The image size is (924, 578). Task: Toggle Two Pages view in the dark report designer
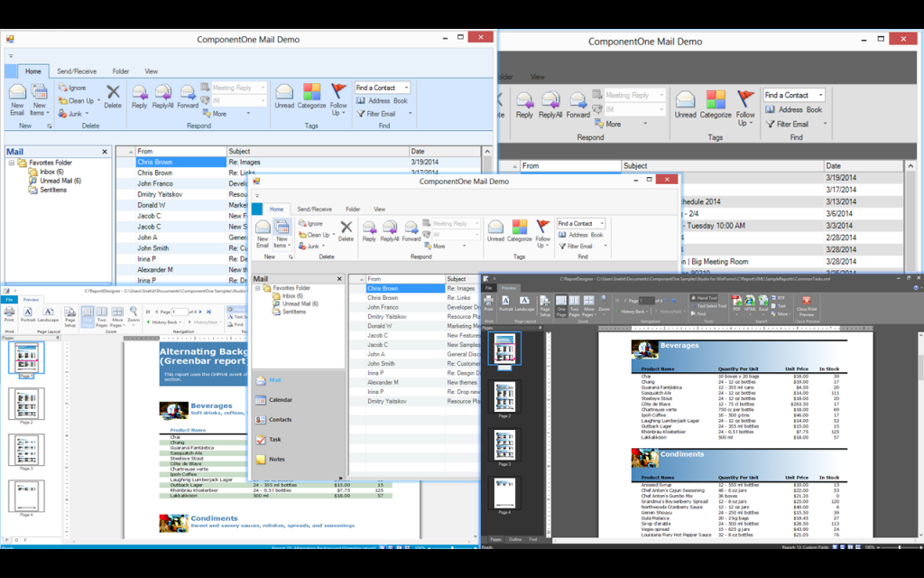coord(574,306)
